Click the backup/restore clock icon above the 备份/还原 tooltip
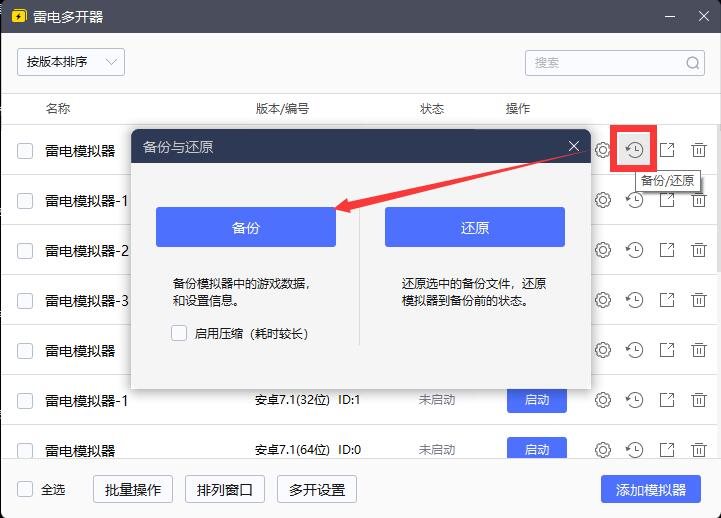This screenshot has height=518, width=721. tap(634, 150)
